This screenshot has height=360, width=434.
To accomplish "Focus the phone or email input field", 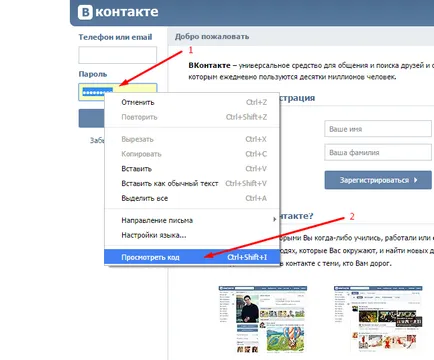I will [x=117, y=55].
